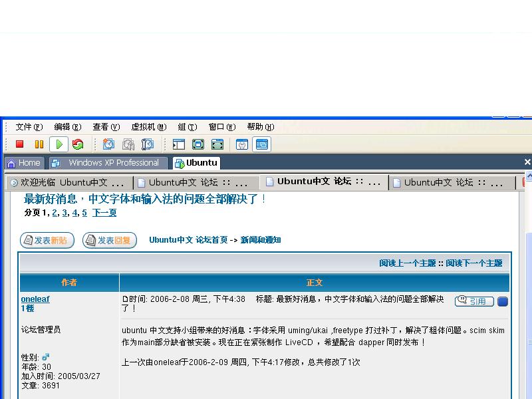Open the oneleaf author profile link

35,299
